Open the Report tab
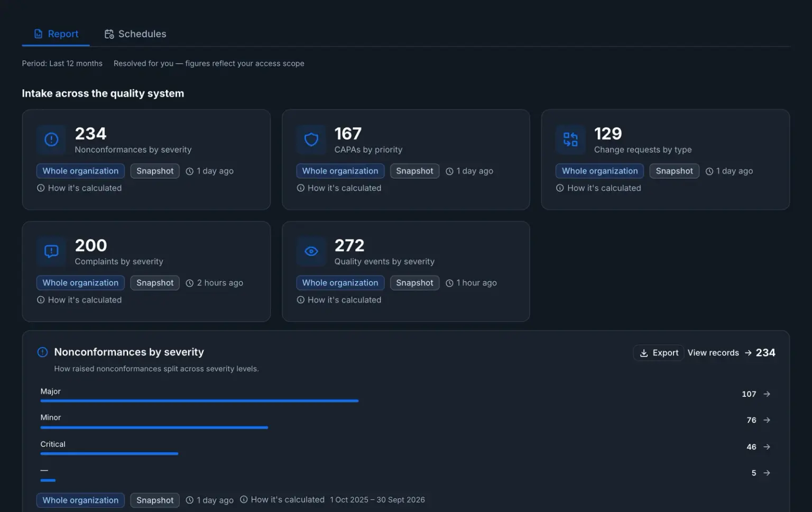Screen dimensions: 812x512 56,34
